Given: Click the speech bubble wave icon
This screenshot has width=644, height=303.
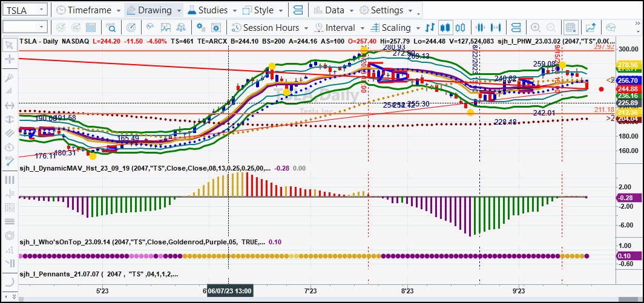Looking at the screenshot, I should pyautogui.click(x=611, y=27).
